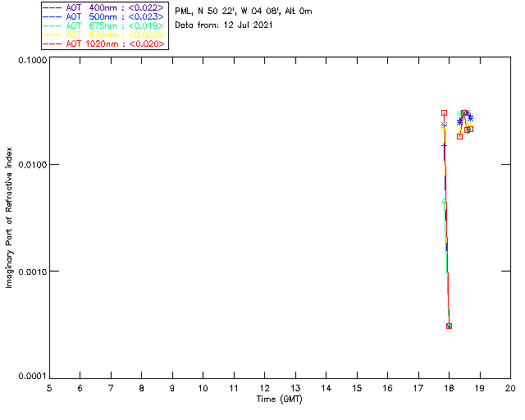Screen dimensions: 525x420
Task: Click the lowest data point near 18 GMT
Action: coord(449,326)
